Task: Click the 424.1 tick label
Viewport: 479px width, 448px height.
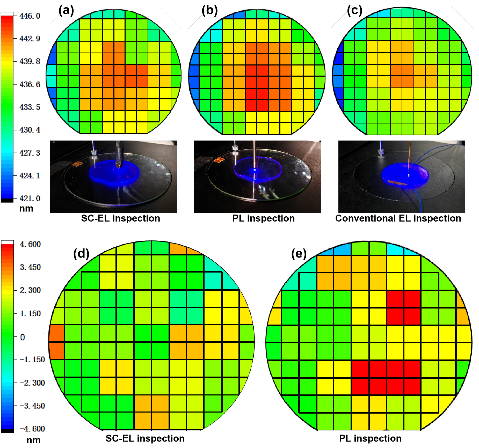Action: (x=30, y=176)
